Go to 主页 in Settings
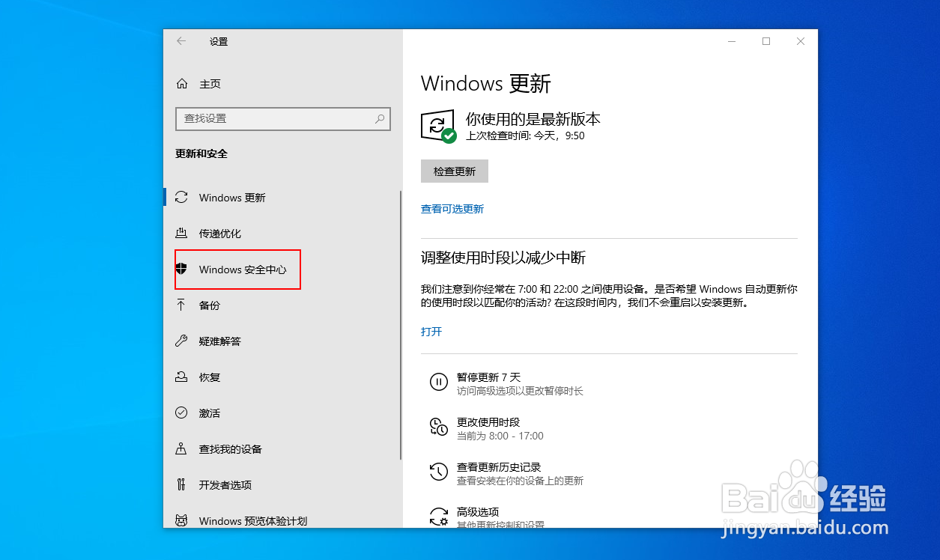940x560 pixels. [210, 84]
